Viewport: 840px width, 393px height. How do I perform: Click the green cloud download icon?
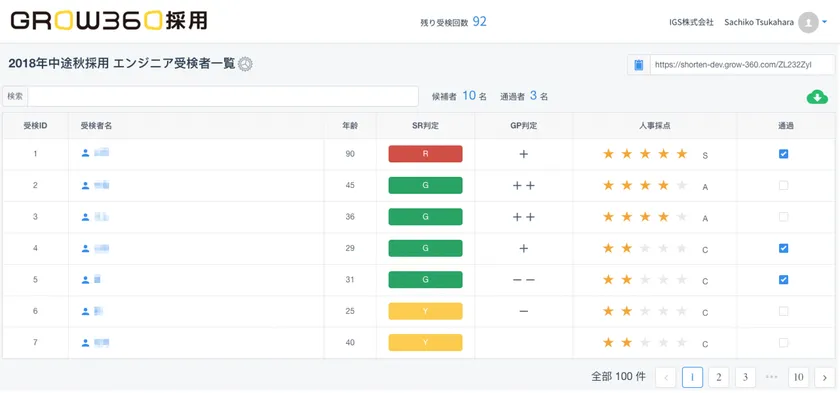[817, 97]
